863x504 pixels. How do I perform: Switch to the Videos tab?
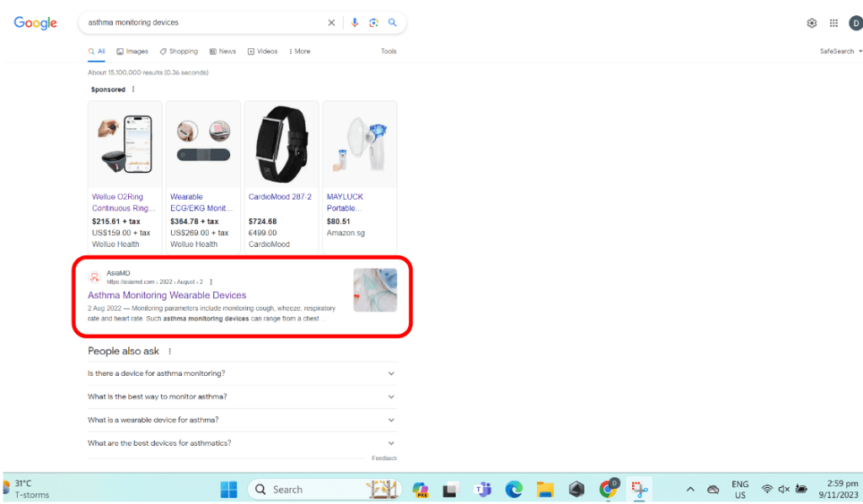point(262,51)
